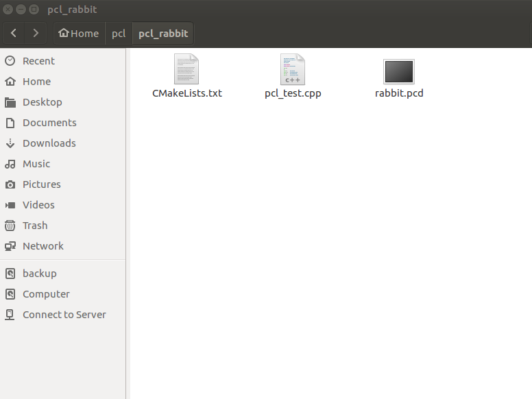Open Computer in the sidebar
This screenshot has height=399, width=532.
[63, 294]
